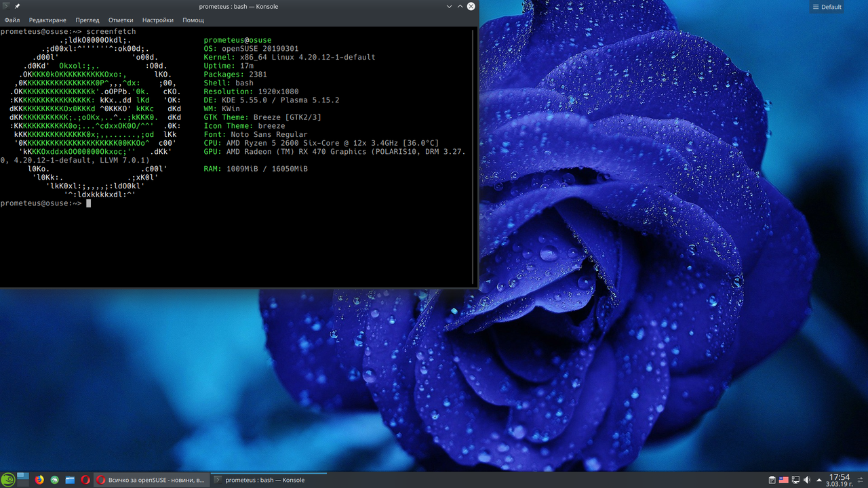Image resolution: width=868 pixels, height=488 pixels.
Task: Click the panel settings sliders icon
Action: 861,480
